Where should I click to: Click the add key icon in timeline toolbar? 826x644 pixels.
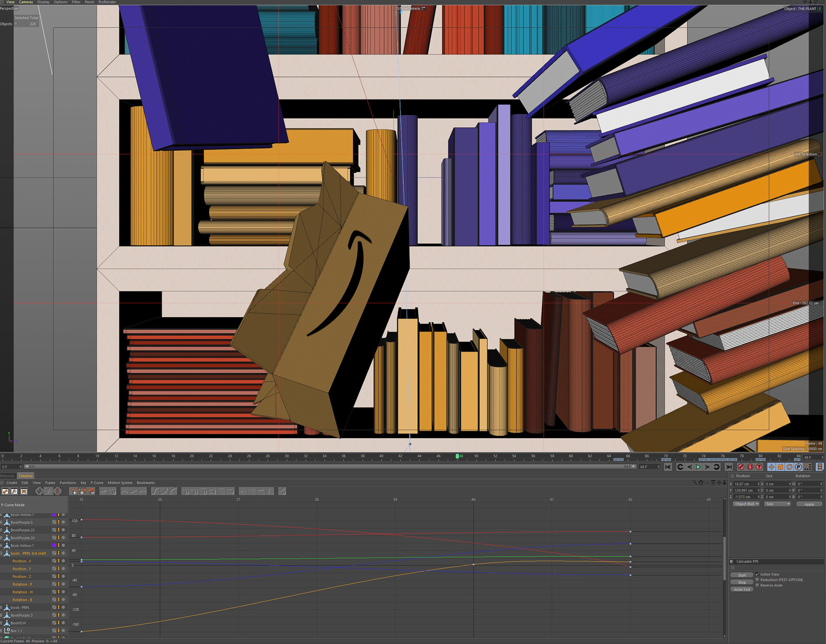[x=74, y=491]
